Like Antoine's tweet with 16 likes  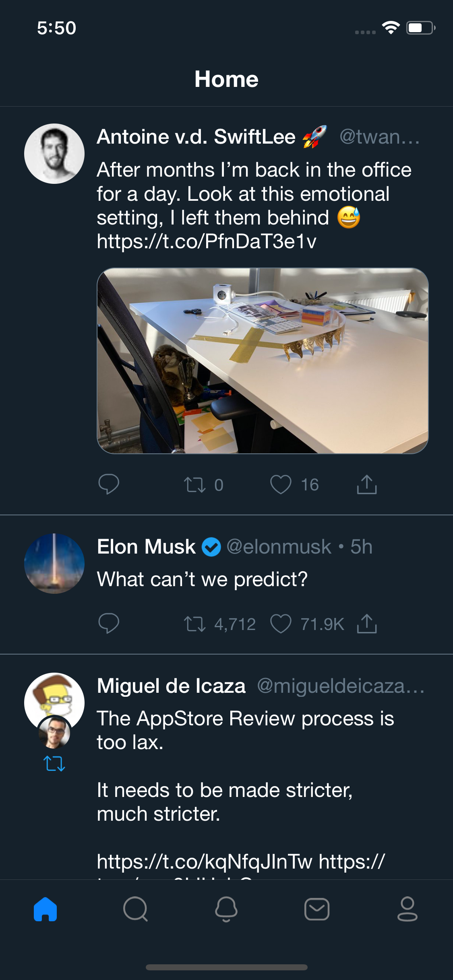tap(281, 484)
